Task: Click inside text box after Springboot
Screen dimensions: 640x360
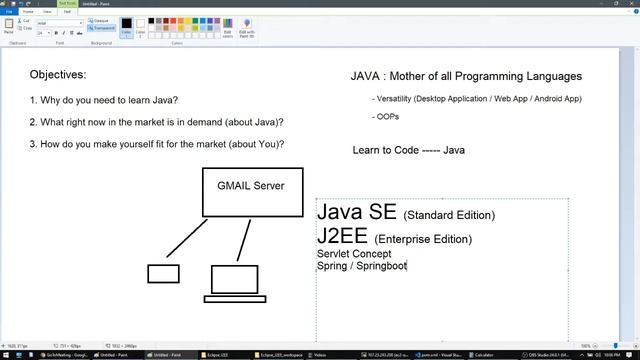Action: click(x=408, y=266)
